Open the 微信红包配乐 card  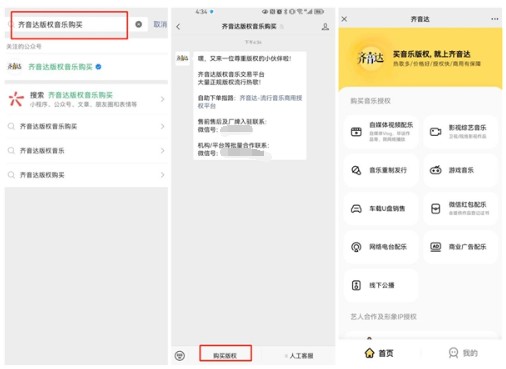[x=460, y=209]
